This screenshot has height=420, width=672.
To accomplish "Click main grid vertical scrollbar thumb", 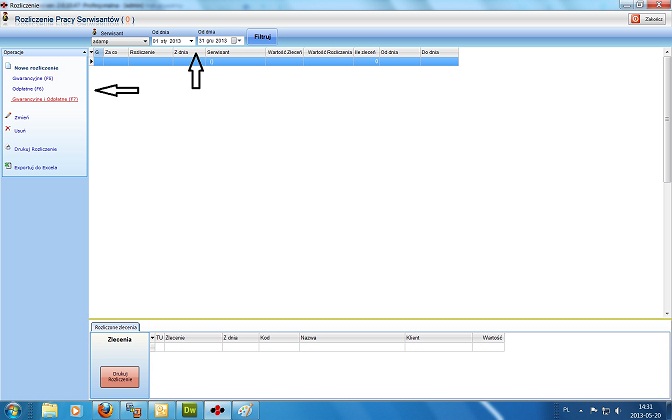I will 667,119.
